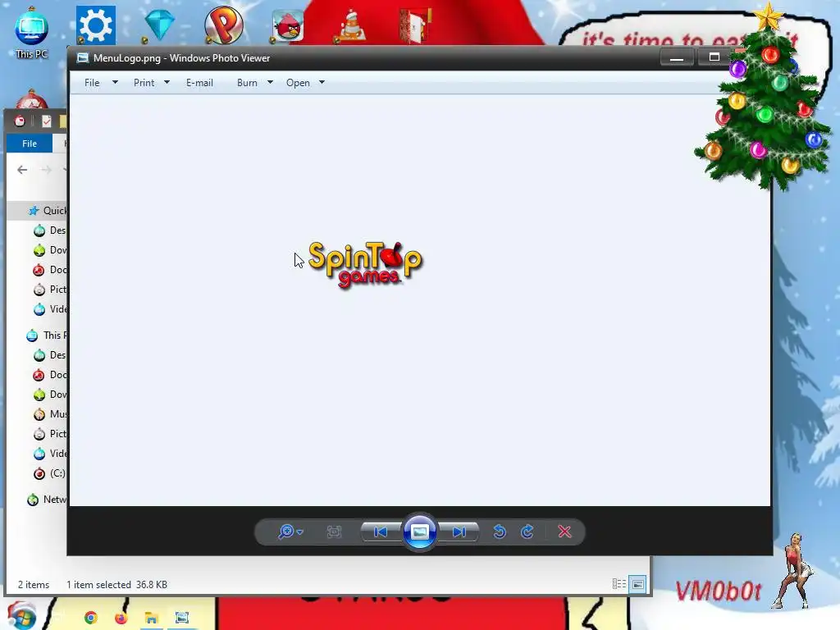This screenshot has height=630, width=840.
Task: Click the Forward arrow in File Explorer
Action: (46, 170)
